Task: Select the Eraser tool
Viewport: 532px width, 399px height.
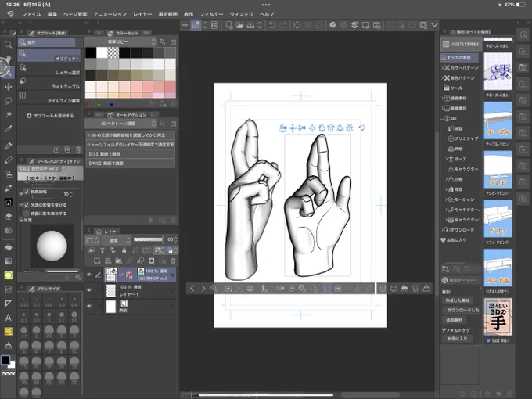Action: [8, 216]
